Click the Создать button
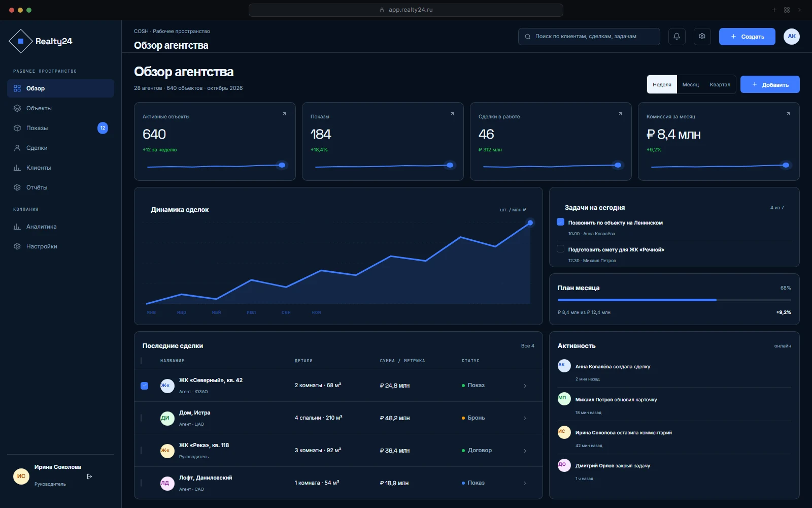This screenshot has width=812, height=508. point(747,37)
